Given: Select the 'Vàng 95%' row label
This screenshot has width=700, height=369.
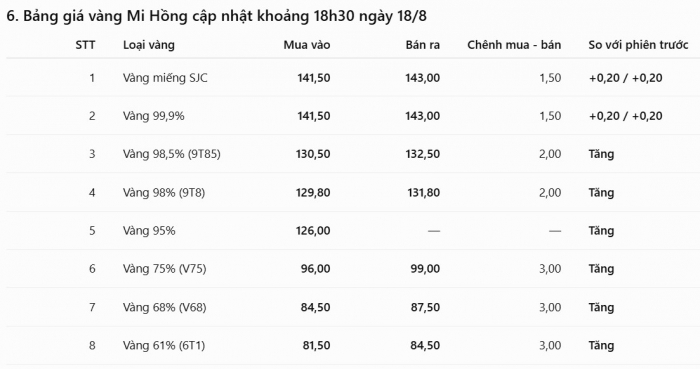Looking at the screenshot, I should point(149,231).
